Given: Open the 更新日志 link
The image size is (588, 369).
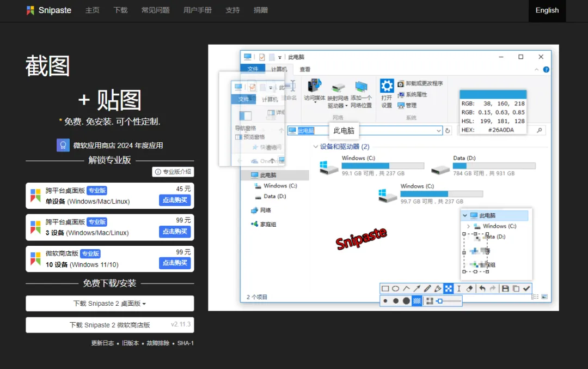Looking at the screenshot, I should (x=102, y=343).
